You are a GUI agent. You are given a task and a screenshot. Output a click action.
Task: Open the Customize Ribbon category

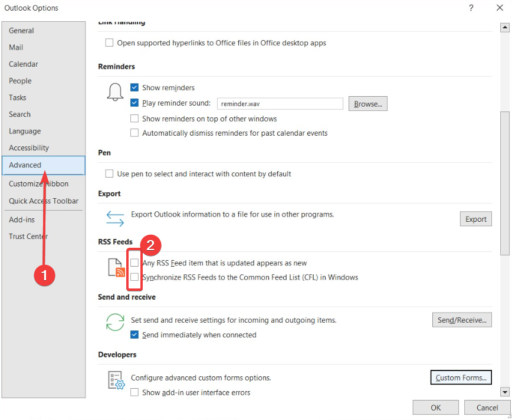[44, 183]
